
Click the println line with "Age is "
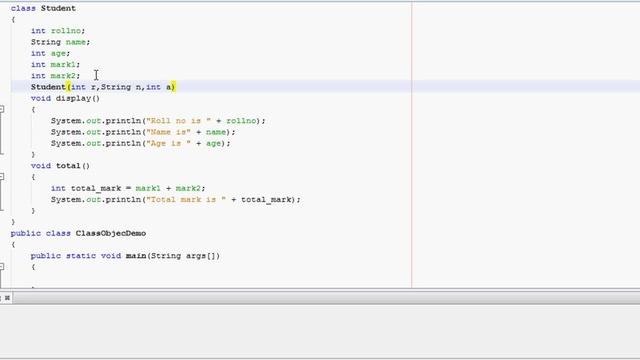[140, 143]
